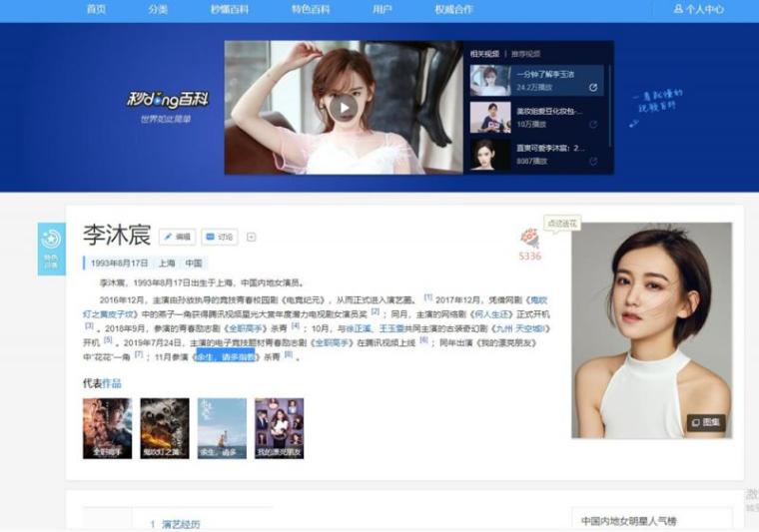This screenshot has height=532, width=759.
Task: Share the first related video
Action: pyautogui.click(x=593, y=88)
